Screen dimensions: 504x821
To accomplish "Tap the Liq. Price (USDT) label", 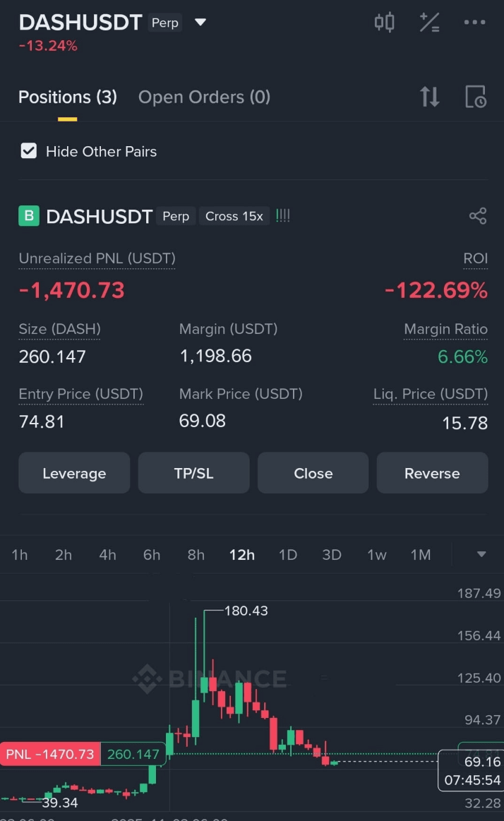I will click(x=430, y=394).
